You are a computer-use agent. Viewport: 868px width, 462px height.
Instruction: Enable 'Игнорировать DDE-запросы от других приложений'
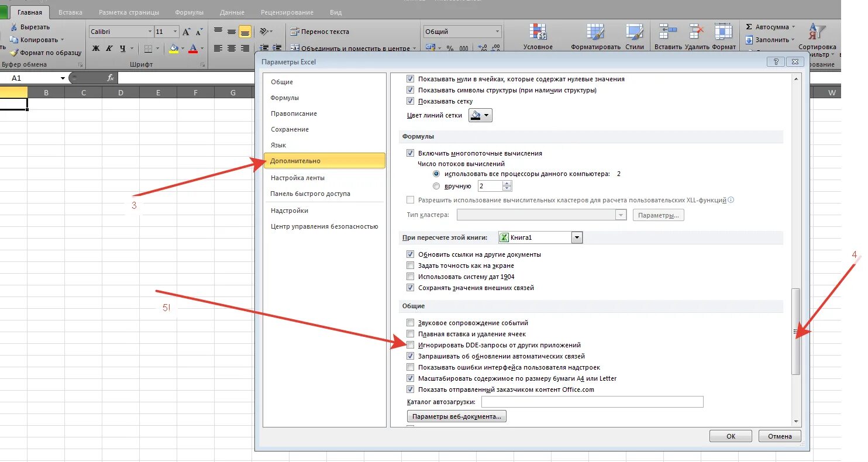410,345
